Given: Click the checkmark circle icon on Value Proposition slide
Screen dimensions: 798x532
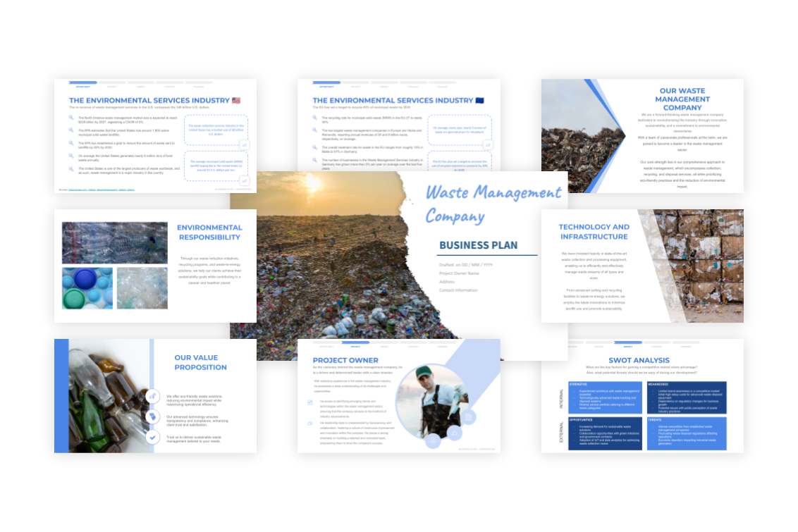Looking at the screenshot, I should pos(152,437).
